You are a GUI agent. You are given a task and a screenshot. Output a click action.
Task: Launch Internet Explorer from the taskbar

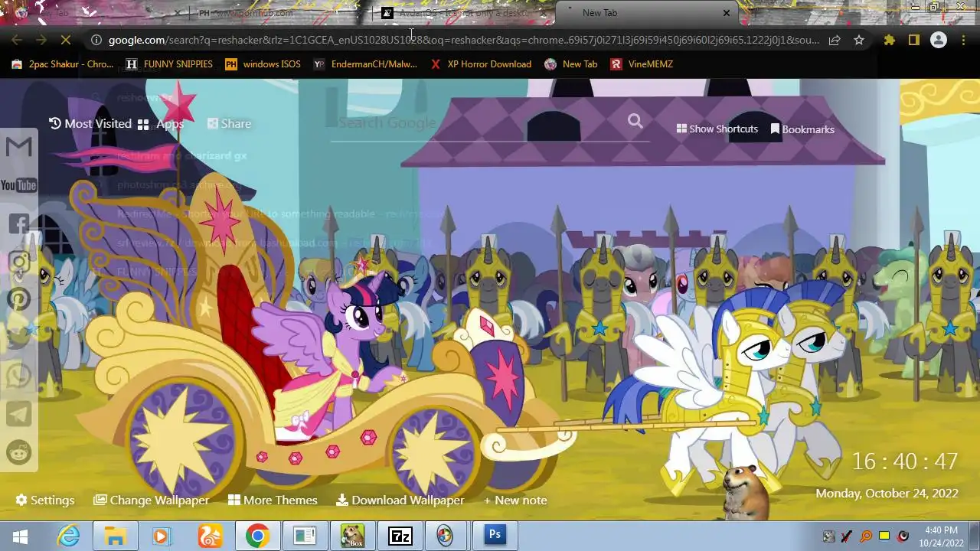tap(69, 536)
